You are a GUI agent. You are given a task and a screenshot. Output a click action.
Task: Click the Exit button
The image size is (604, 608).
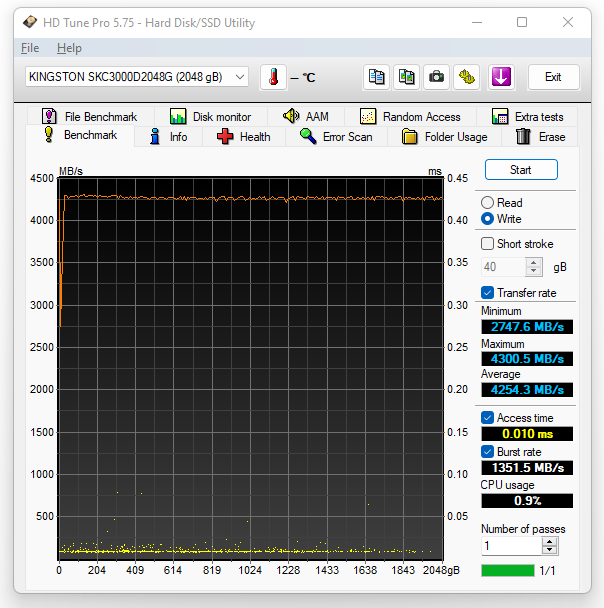(x=554, y=77)
